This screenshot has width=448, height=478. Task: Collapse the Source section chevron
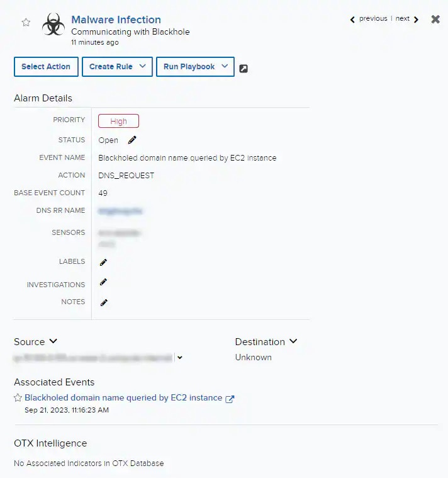click(53, 341)
